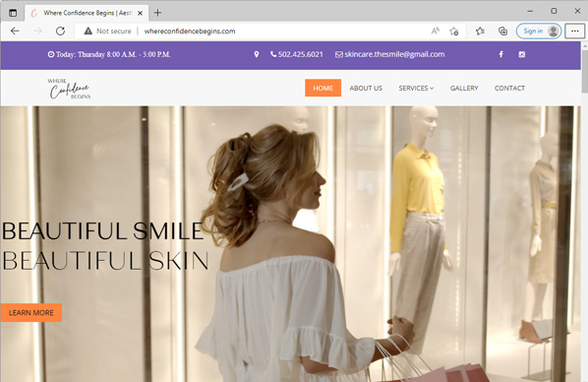The height and width of the screenshot is (382, 588).
Task: Click the Learn More button
Action: pos(31,312)
